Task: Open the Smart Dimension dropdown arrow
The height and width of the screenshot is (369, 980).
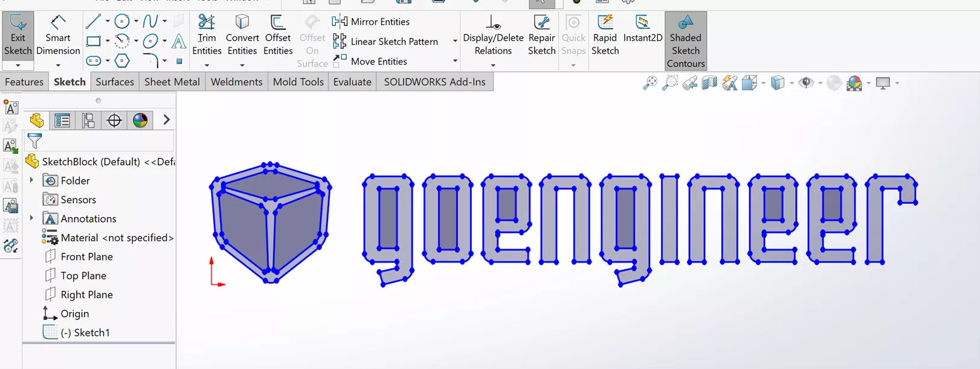Action: pyautogui.click(x=58, y=65)
